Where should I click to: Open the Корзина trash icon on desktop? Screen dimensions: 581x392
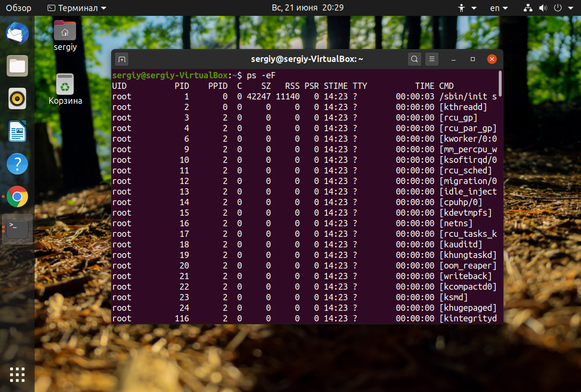click(65, 89)
